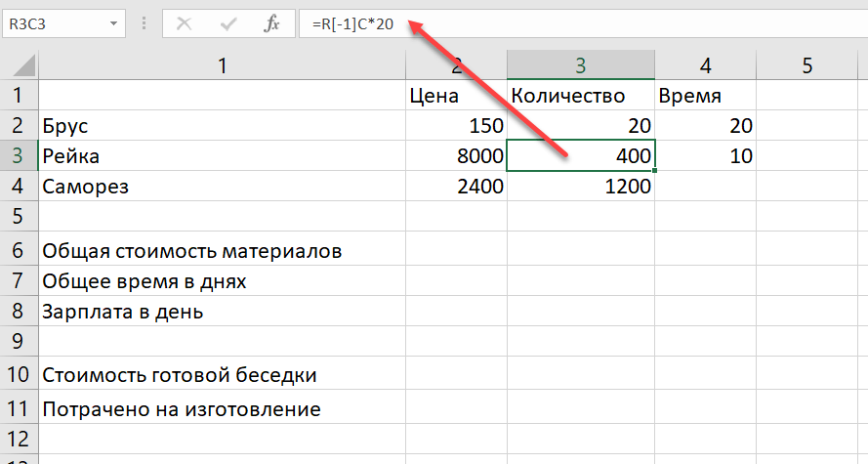The height and width of the screenshot is (464, 868).
Task: Select the Саморез cell
Action: point(222,186)
